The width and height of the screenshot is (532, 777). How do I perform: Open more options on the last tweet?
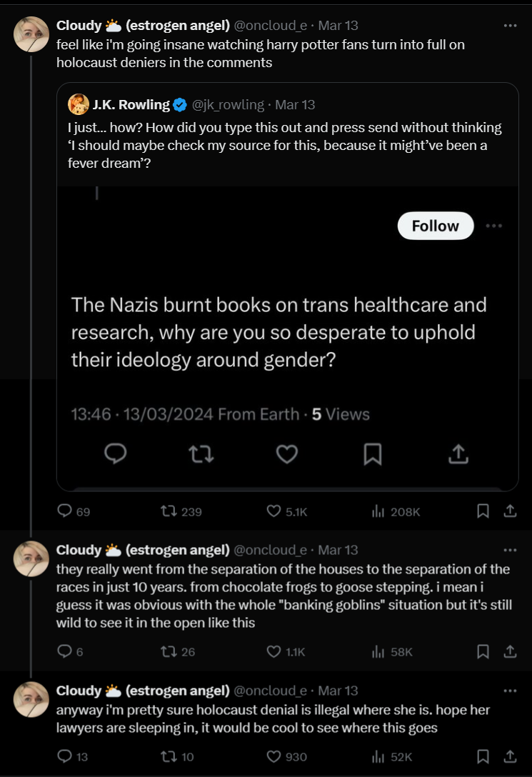click(510, 691)
